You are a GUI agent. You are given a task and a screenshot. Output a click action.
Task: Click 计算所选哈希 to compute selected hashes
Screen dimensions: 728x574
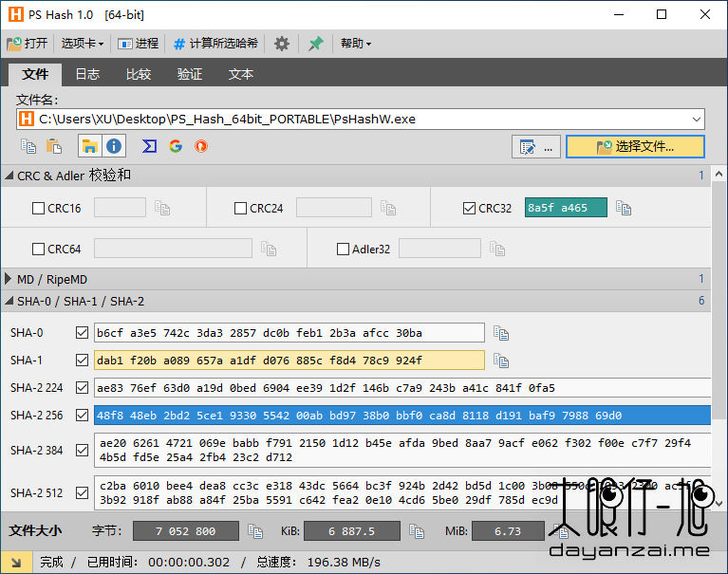pos(215,44)
